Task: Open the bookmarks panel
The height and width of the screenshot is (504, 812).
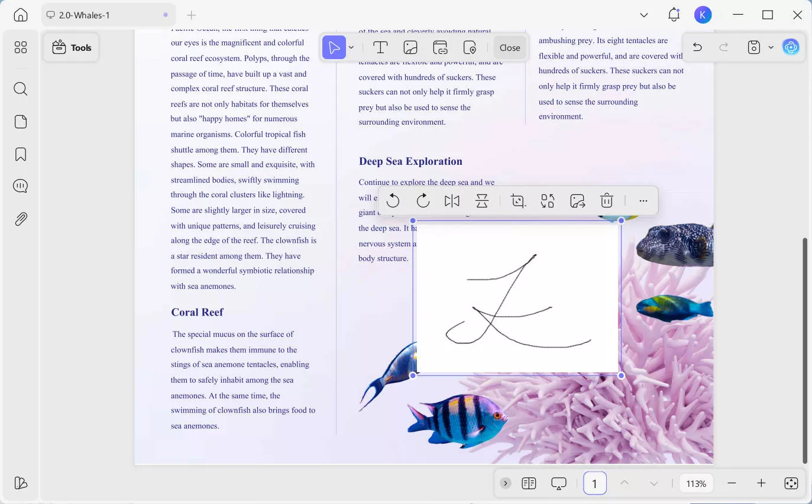Action: point(21,154)
